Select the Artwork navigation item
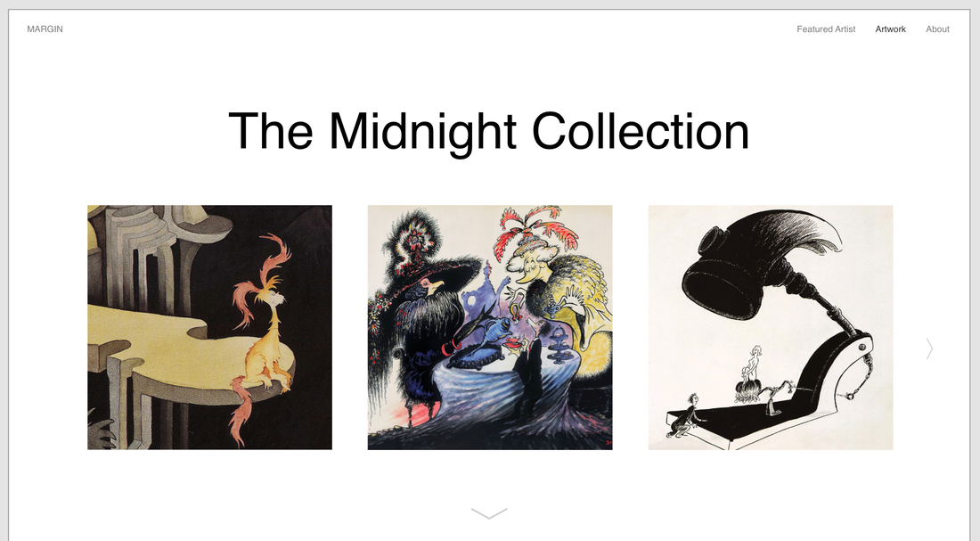The image size is (980, 541). [890, 29]
